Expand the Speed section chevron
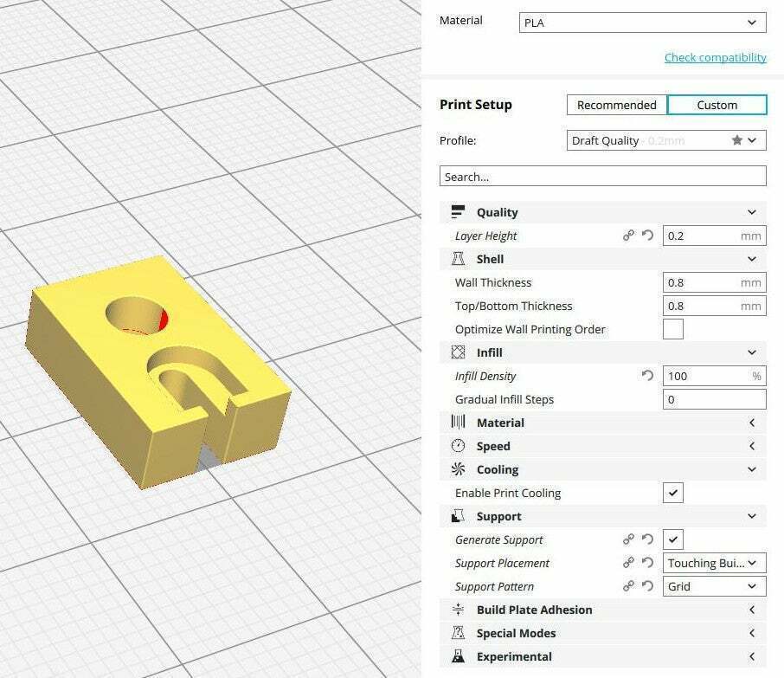 click(x=751, y=446)
